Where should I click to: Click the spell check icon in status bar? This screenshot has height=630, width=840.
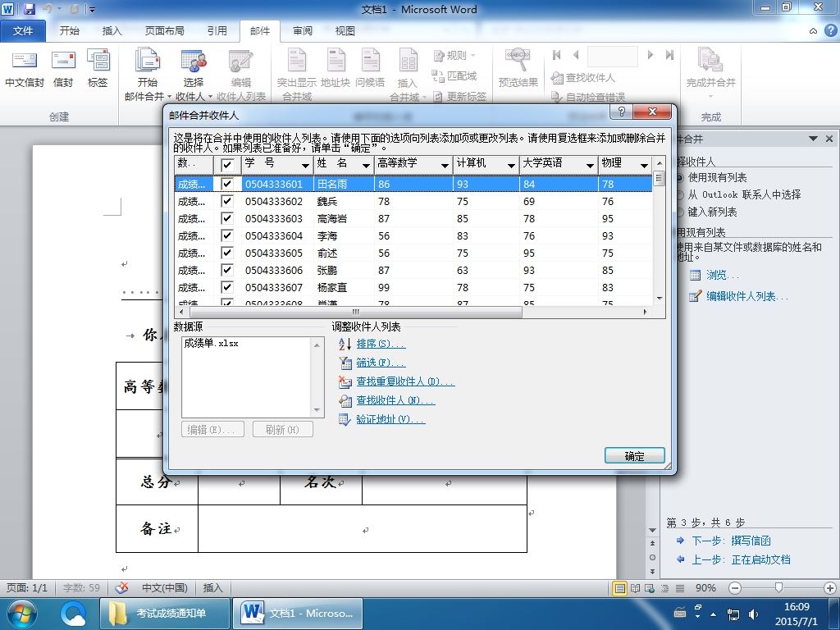(121, 587)
